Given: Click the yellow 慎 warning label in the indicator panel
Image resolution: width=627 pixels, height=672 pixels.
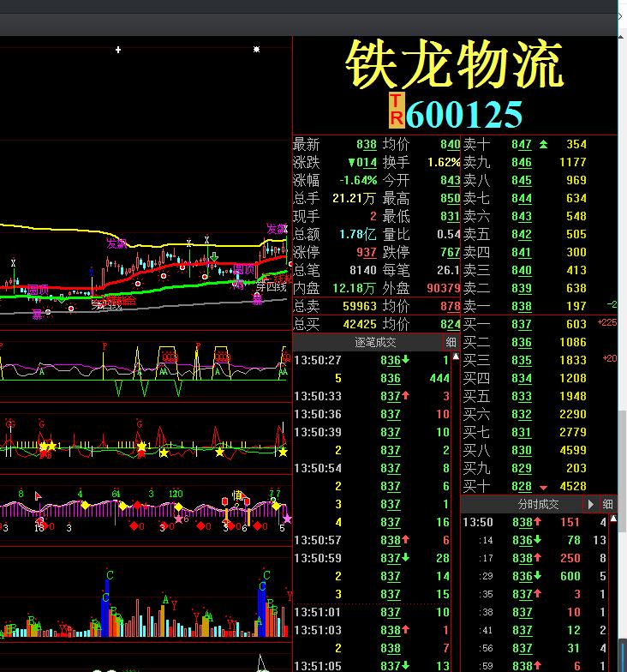Looking at the screenshot, I should point(236,495).
